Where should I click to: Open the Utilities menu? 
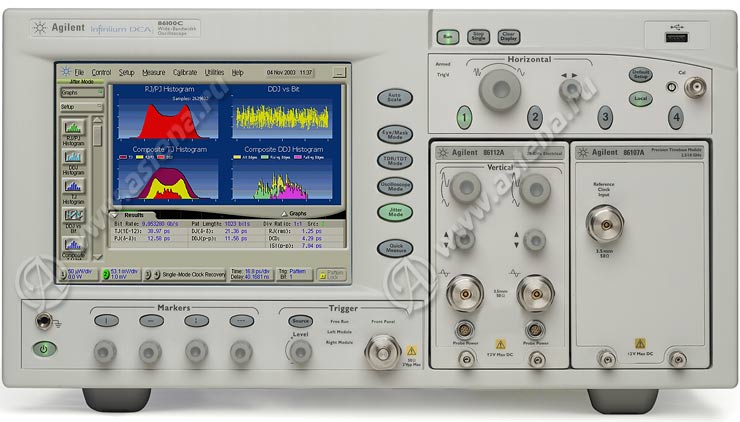point(214,72)
